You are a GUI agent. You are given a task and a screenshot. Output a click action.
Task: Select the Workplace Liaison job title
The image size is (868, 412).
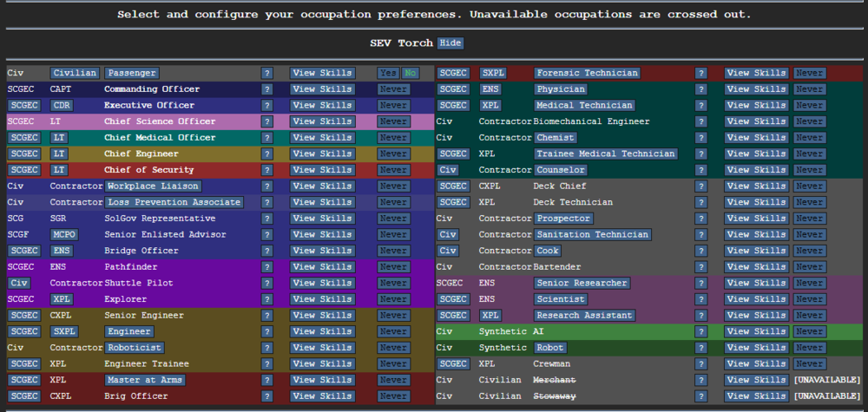(153, 186)
